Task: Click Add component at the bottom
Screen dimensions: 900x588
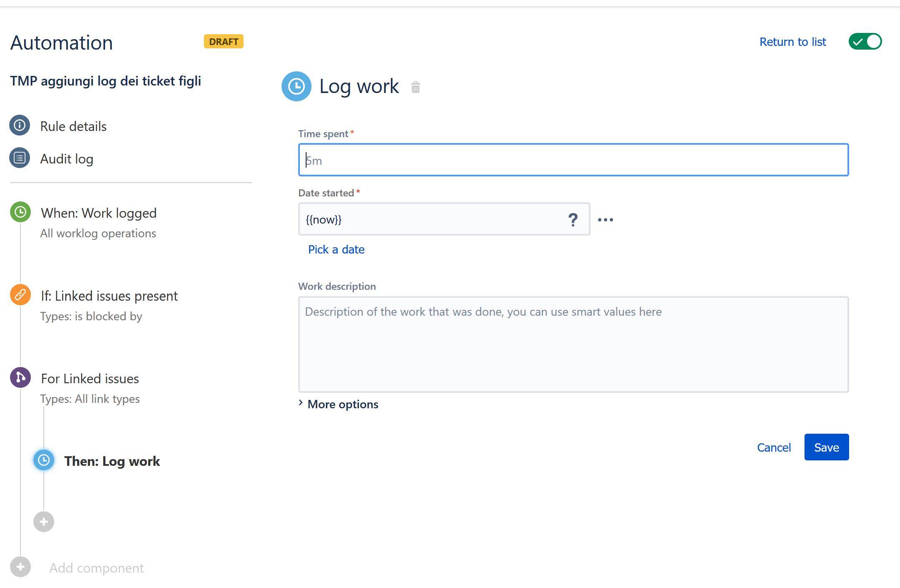Action: pyautogui.click(x=96, y=568)
